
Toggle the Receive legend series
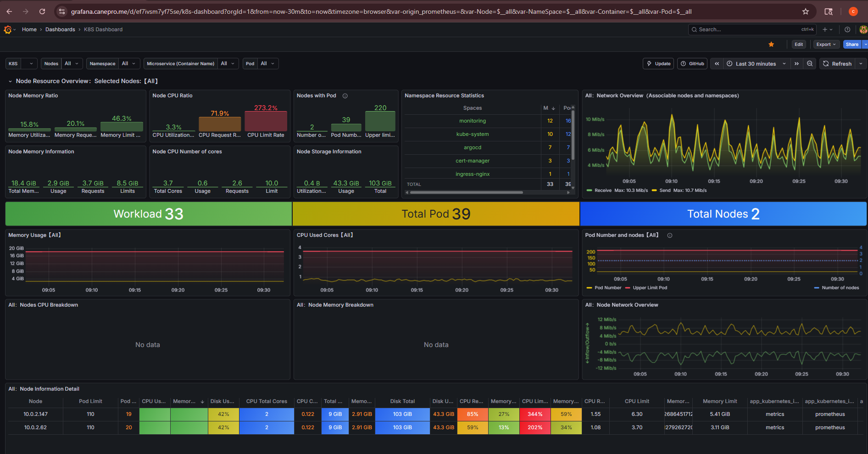[603, 191]
